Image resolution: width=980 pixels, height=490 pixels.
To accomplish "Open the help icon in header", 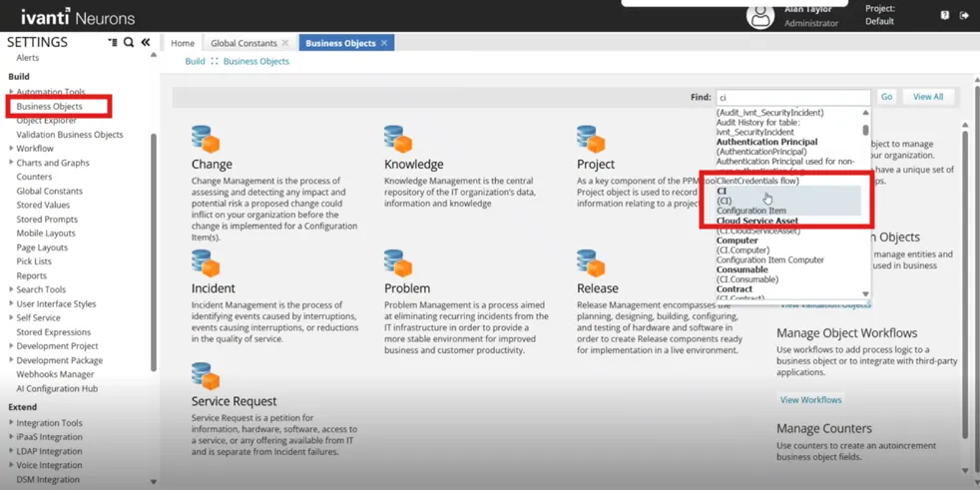I will (944, 16).
